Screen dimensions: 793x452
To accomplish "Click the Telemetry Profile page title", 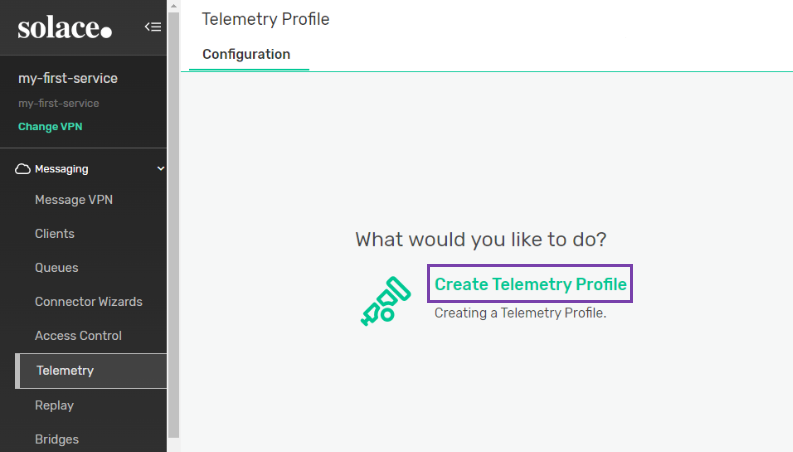I will coord(265,19).
